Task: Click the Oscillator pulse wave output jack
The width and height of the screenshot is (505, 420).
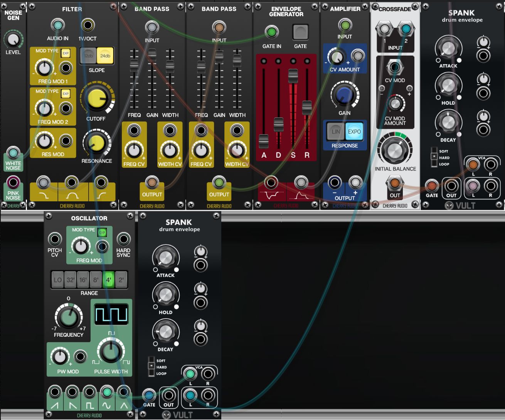Action: click(x=89, y=392)
